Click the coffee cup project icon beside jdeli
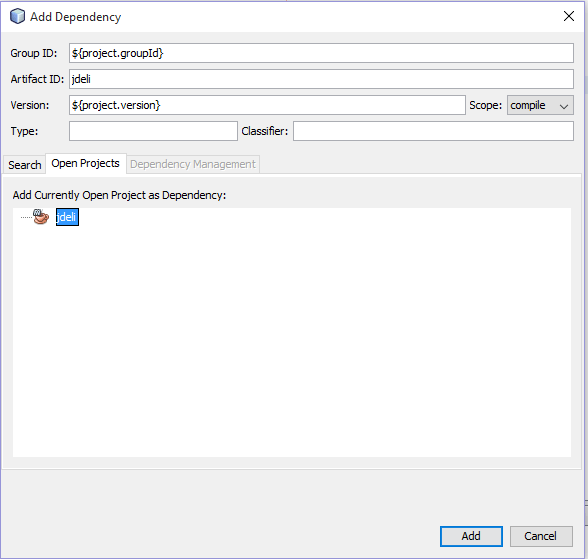The width and height of the screenshot is (588, 559). (x=41, y=217)
